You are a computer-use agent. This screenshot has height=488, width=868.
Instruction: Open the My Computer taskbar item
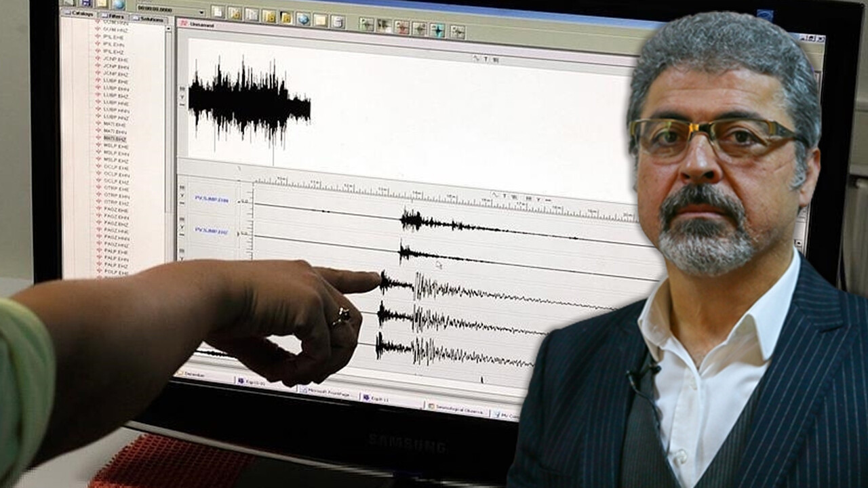tap(506, 415)
